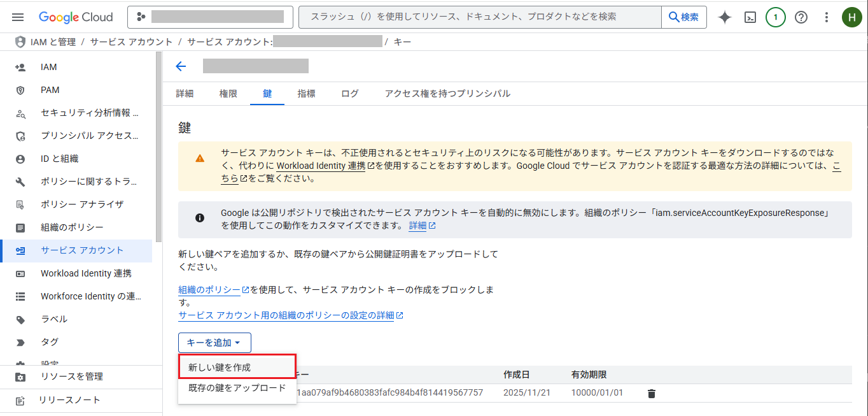Expand the キーを追加 dropdown button
Viewport: 868px width, 416px height.
pos(214,343)
